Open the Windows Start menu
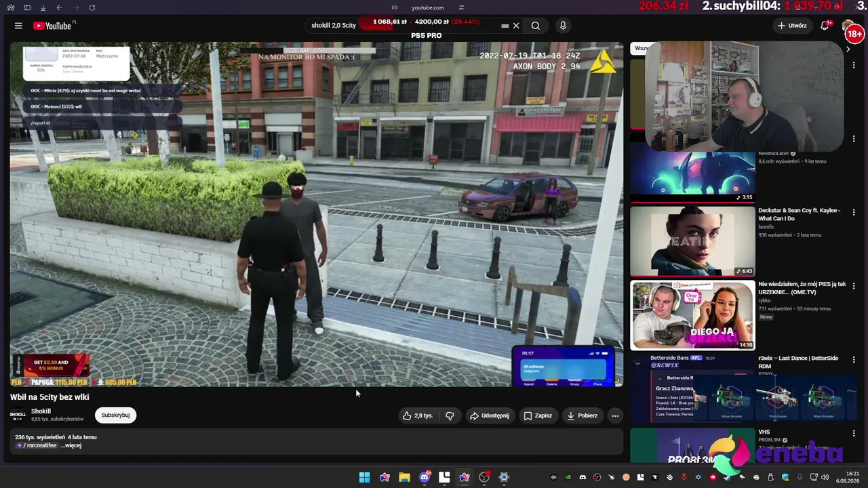Viewport: 868px width, 488px height. click(365, 477)
